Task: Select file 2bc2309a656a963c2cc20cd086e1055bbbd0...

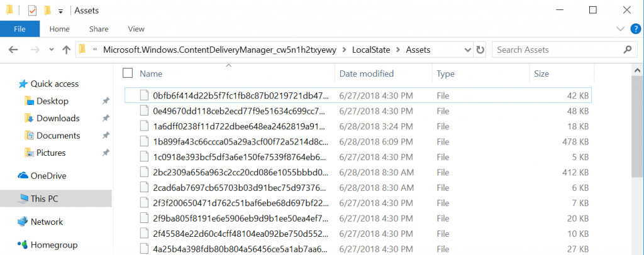Action: (358, 172)
